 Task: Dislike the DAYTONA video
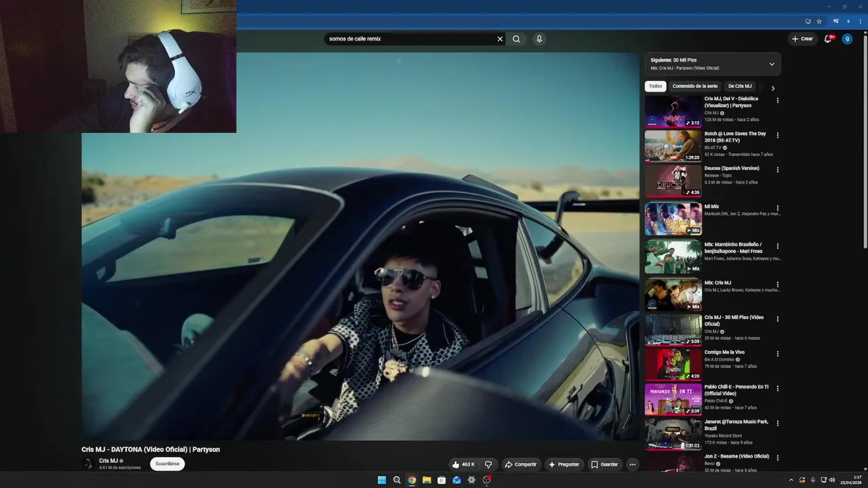point(488,464)
